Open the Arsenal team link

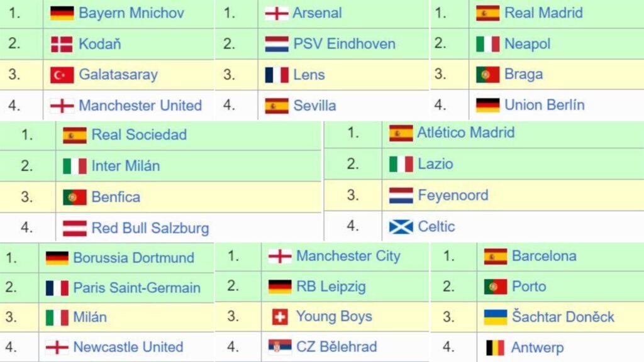[x=317, y=13]
